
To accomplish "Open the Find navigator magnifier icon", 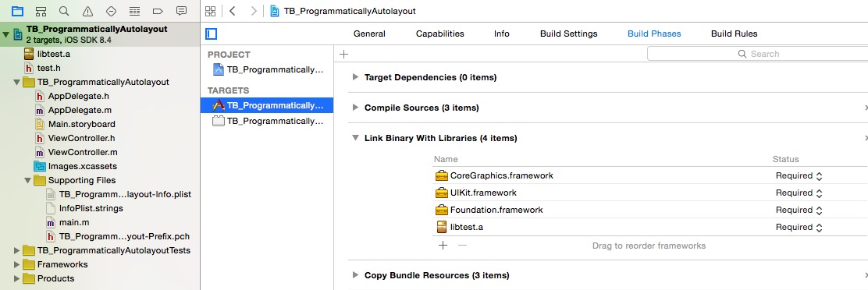I will (64, 11).
